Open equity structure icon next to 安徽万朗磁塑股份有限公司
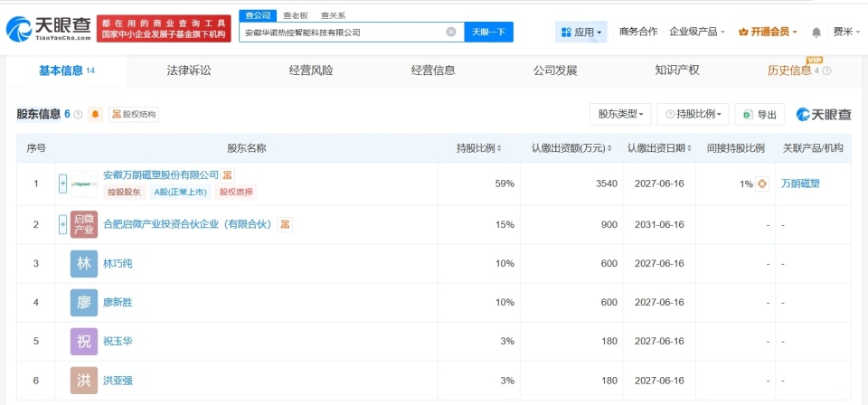The width and height of the screenshot is (868, 405). (x=227, y=175)
